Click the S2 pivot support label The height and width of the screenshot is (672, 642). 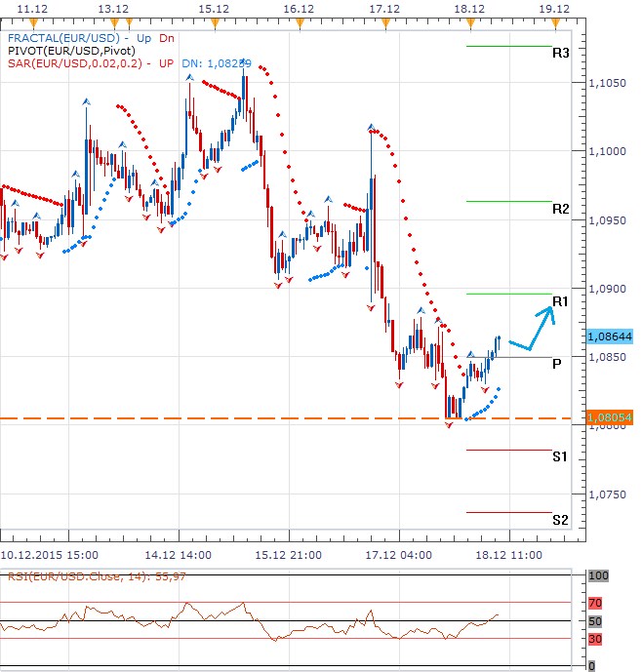tap(560, 520)
